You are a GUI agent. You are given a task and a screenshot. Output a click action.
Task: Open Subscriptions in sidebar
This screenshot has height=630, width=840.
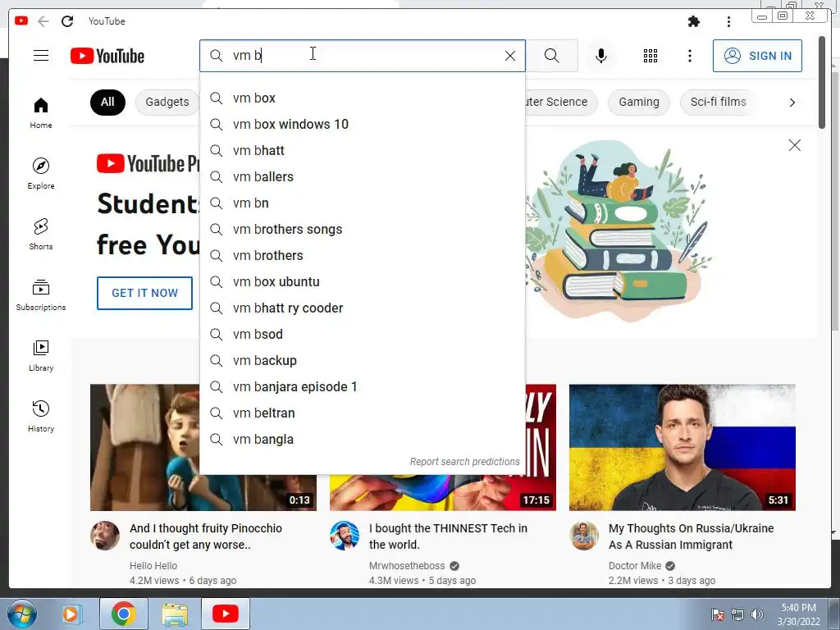(41, 294)
